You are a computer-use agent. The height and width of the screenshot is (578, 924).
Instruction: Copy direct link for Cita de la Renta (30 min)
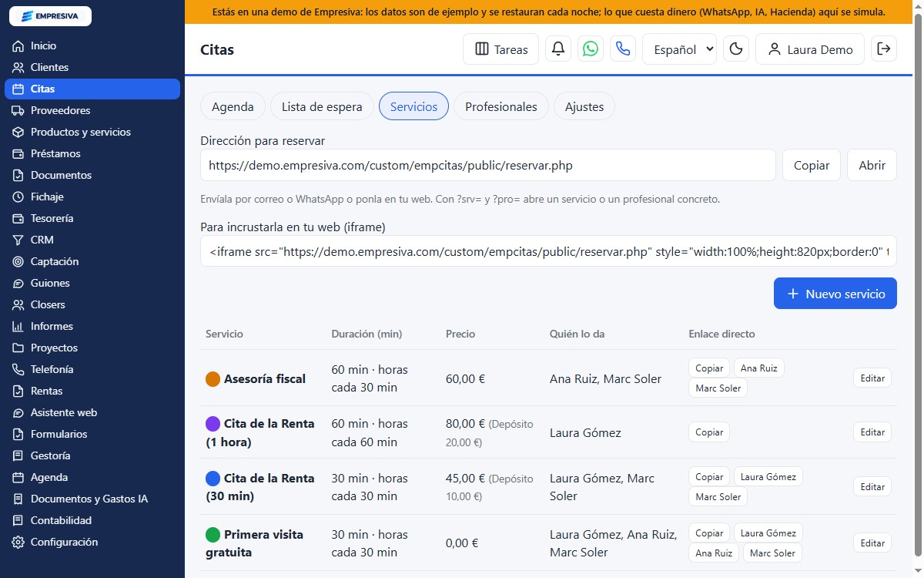[x=709, y=477]
